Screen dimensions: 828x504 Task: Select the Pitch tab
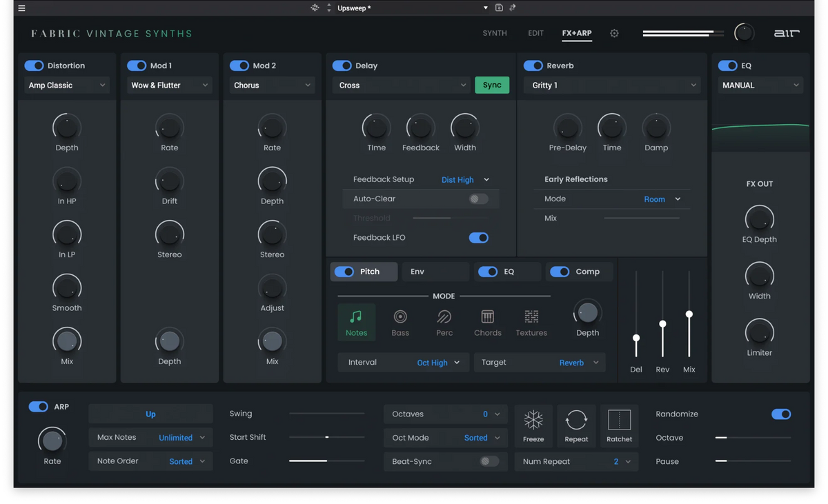pyautogui.click(x=364, y=272)
